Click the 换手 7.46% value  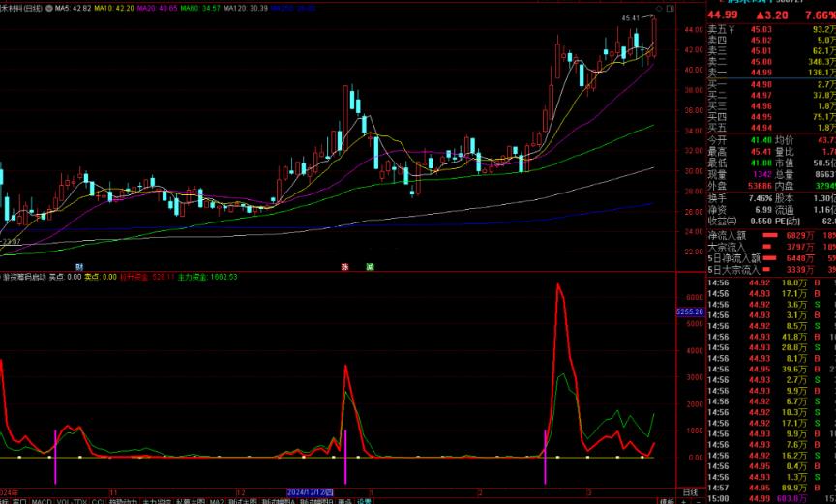tap(761, 198)
